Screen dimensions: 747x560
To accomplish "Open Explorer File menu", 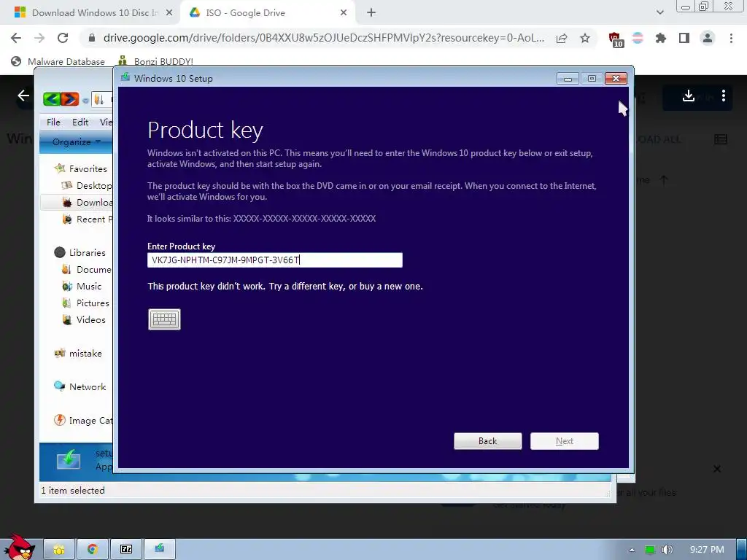I will tap(53, 122).
